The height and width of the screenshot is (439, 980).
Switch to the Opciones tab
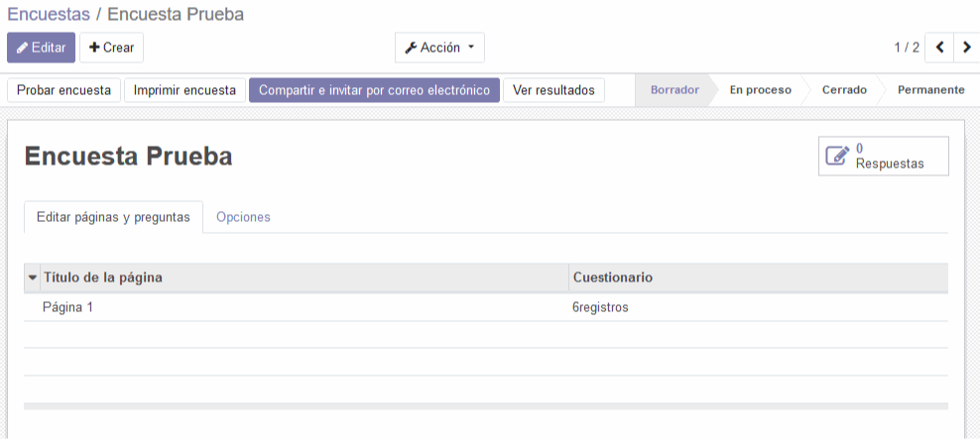point(243,217)
